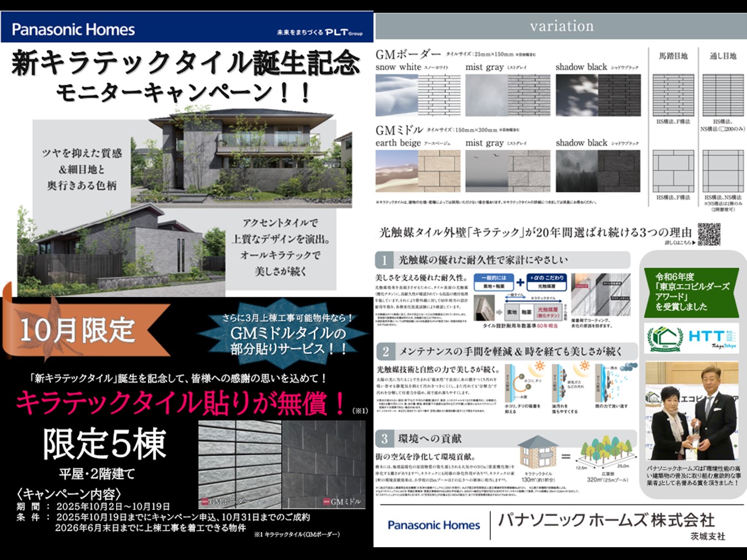Screen dimensions: 747x560
Task: Select the GM Middle earth beige swatch
Action: click(x=417, y=171)
